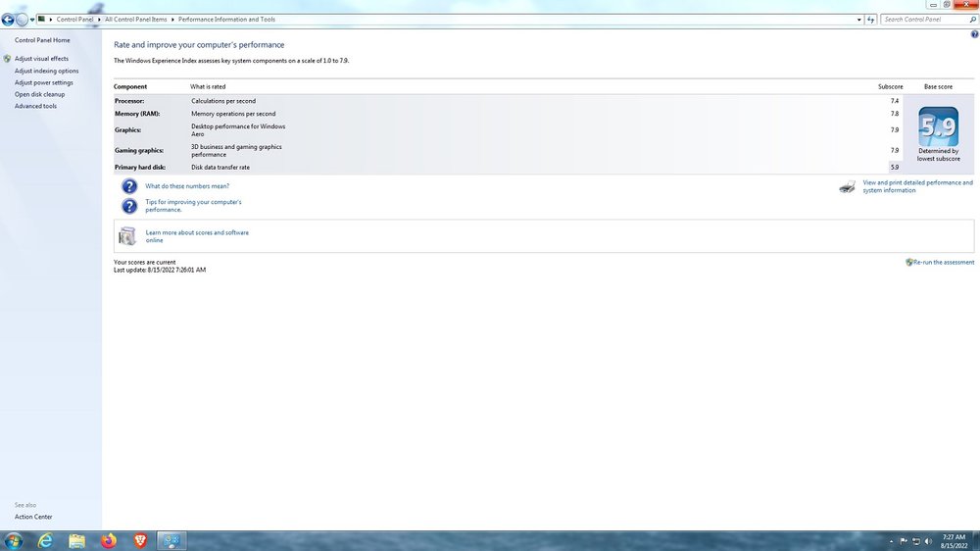Expand the arrow after 'Control Panel' in breadcrumb

99,20
